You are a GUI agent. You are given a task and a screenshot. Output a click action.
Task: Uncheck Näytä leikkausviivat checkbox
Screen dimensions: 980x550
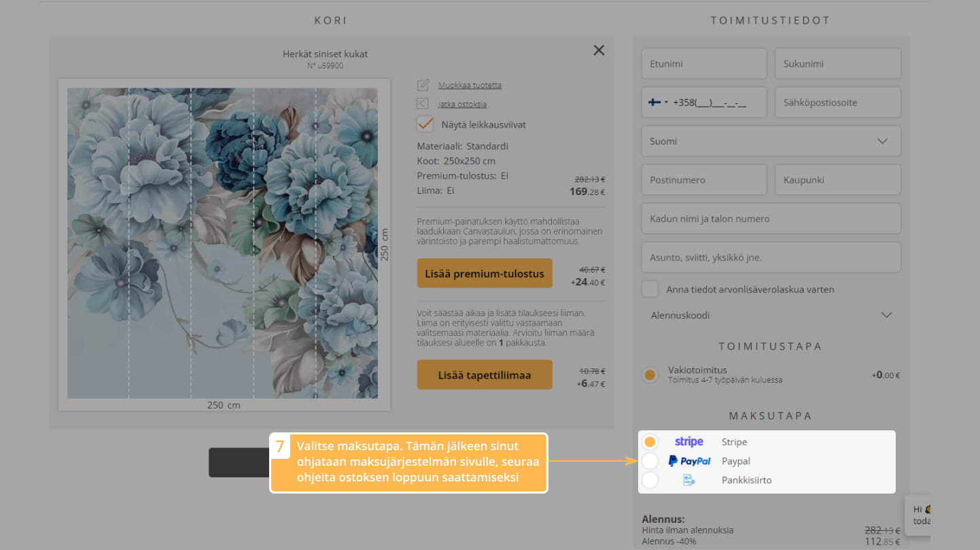coord(425,124)
